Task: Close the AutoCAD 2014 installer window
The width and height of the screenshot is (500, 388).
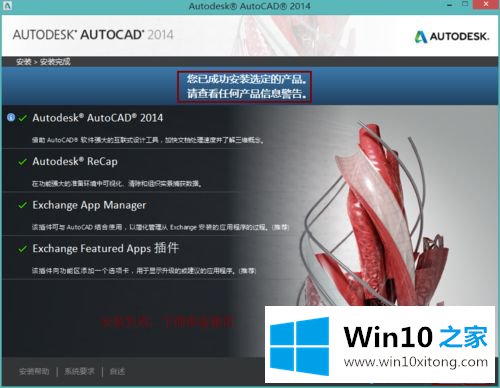Action: click(487, 4)
